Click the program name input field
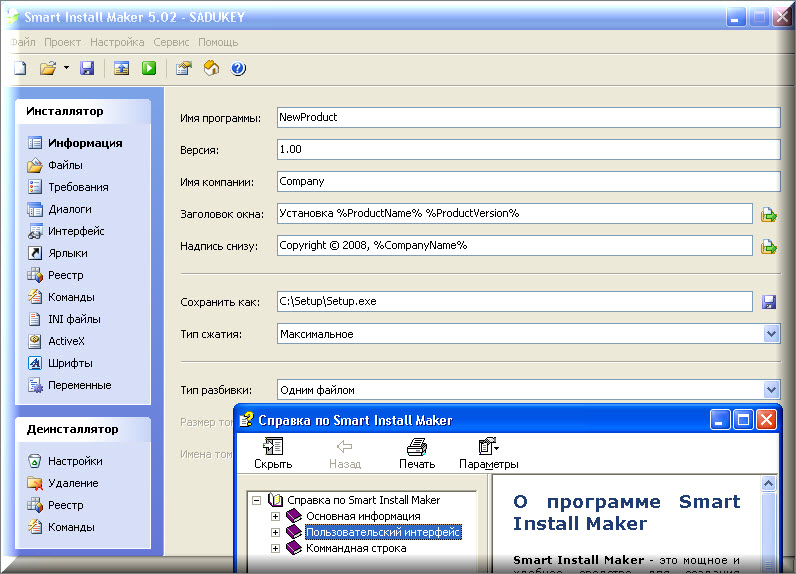The height and width of the screenshot is (574, 796). [527, 117]
